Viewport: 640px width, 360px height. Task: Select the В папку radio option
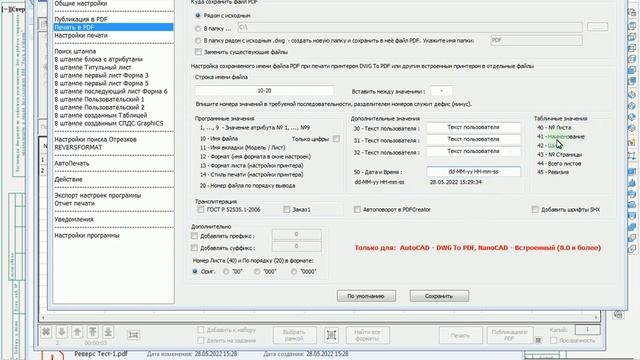click(198, 29)
